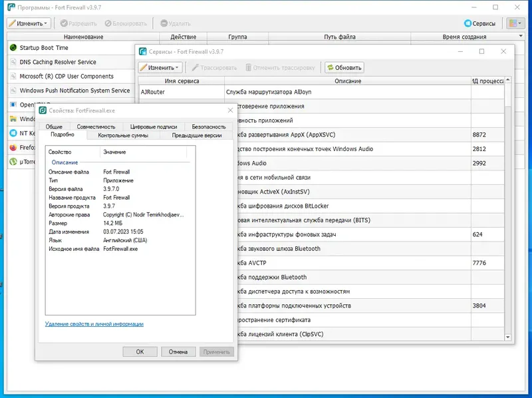The height and width of the screenshot is (398, 532).
Task: Maximize the Services window
Action: tap(481, 51)
